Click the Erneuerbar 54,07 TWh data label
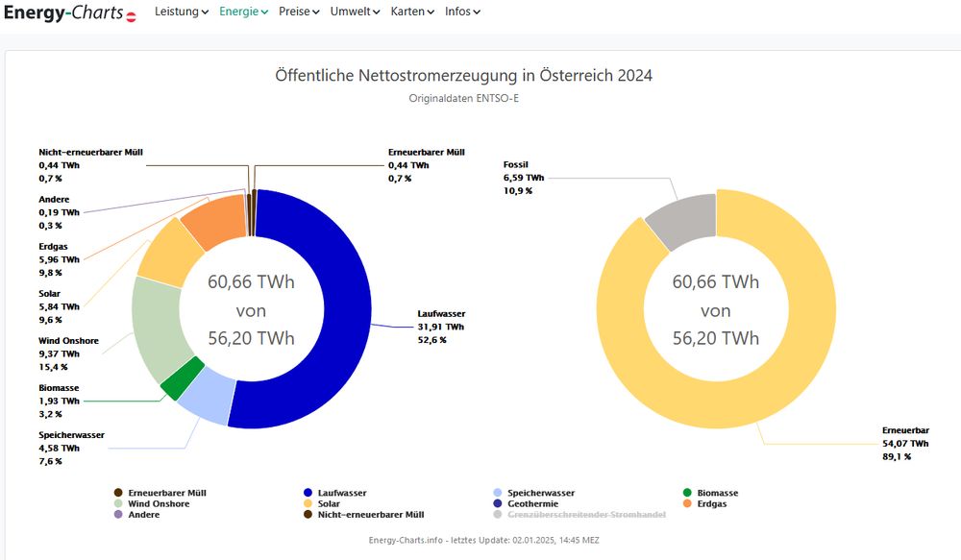Image resolution: width=961 pixels, height=560 pixels. (905, 444)
